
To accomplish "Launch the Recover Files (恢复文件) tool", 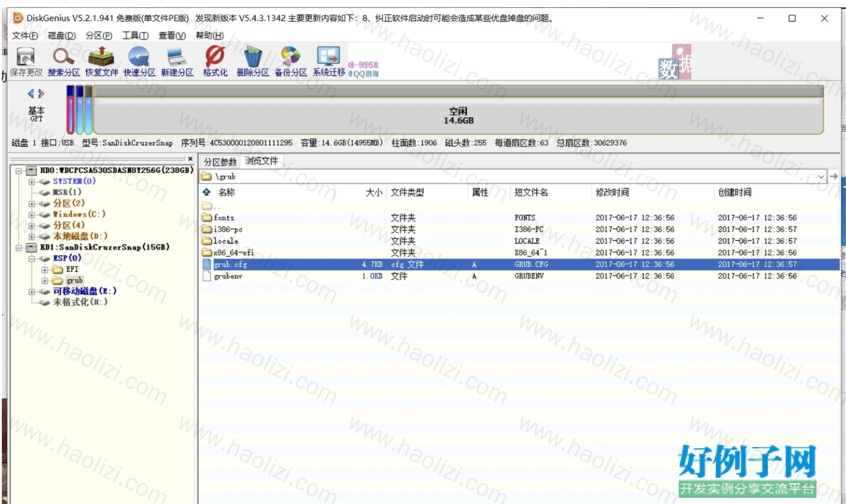I will pos(102,61).
